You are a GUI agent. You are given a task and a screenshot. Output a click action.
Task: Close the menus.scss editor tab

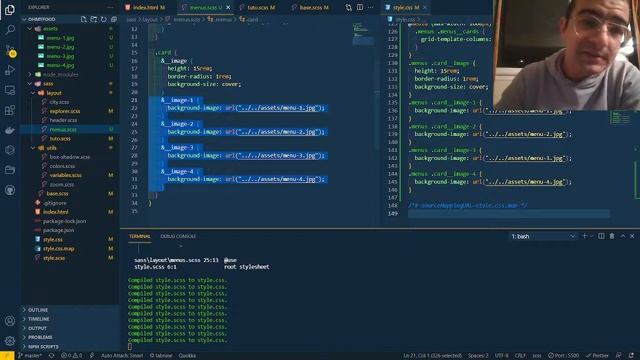pyautogui.click(x=228, y=7)
